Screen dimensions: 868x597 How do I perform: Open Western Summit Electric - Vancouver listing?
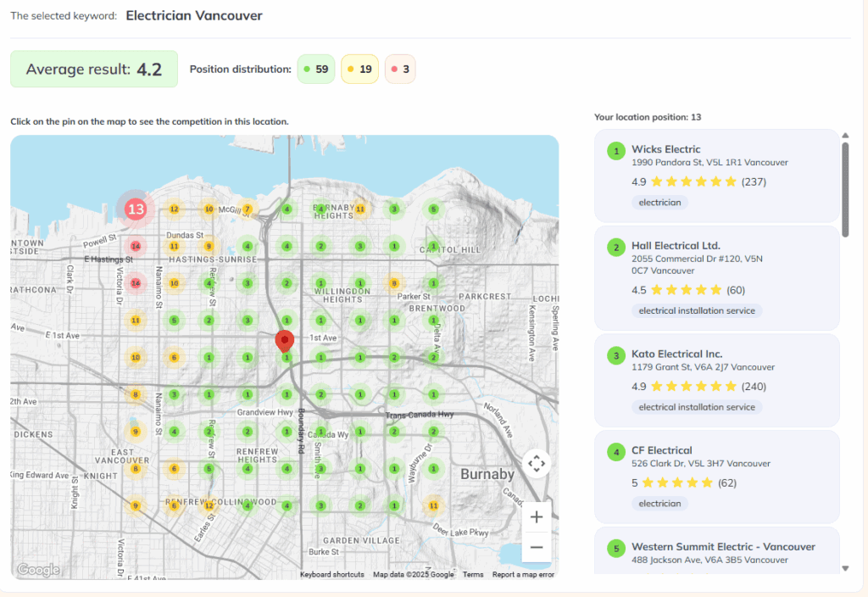724,547
